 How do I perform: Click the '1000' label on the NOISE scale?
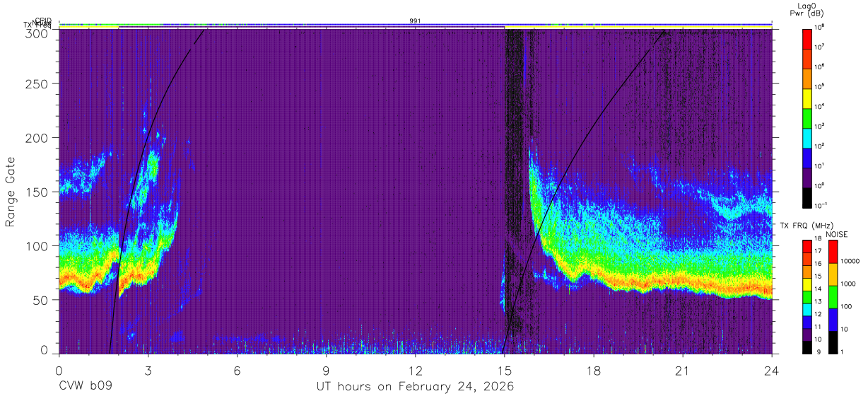pyautogui.click(x=849, y=284)
